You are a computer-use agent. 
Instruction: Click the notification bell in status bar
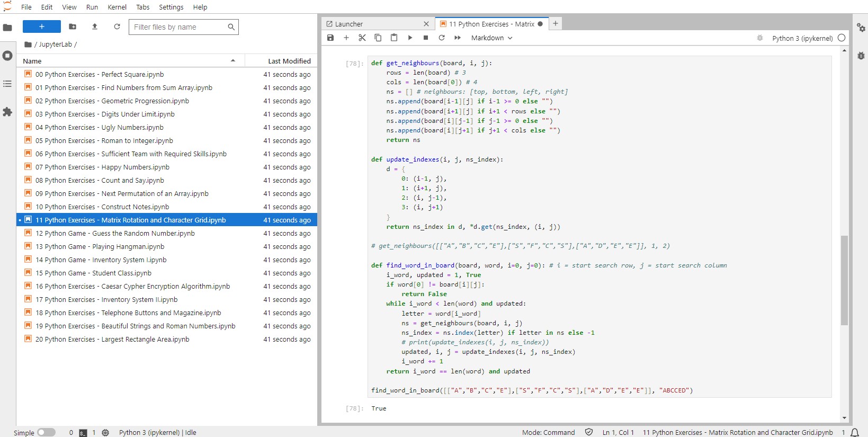854,432
